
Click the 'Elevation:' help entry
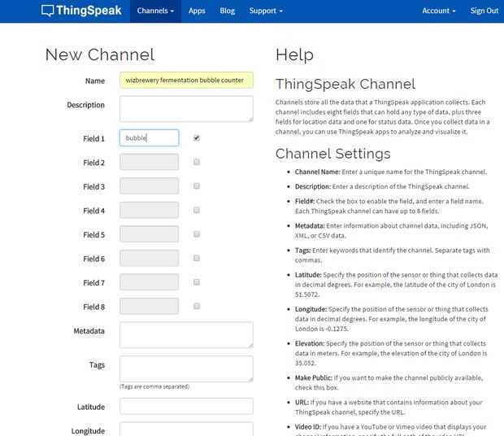coord(391,353)
